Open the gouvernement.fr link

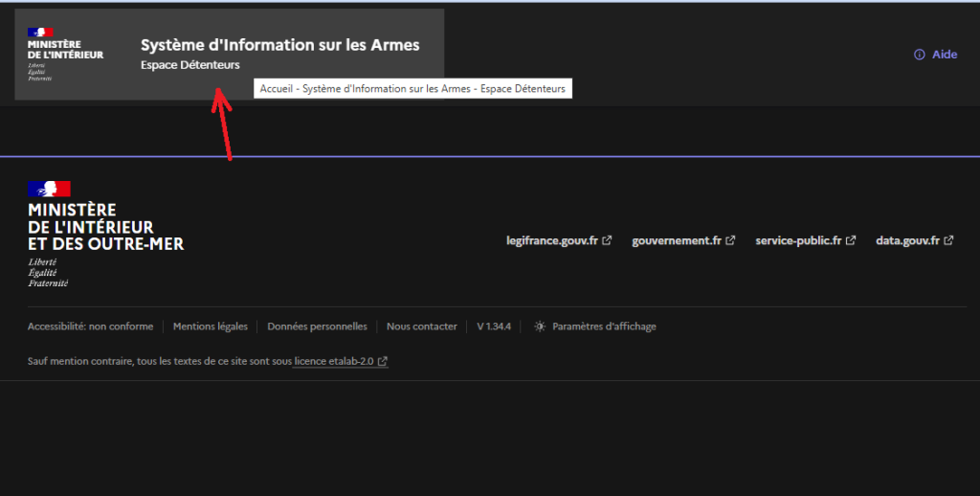coord(676,240)
